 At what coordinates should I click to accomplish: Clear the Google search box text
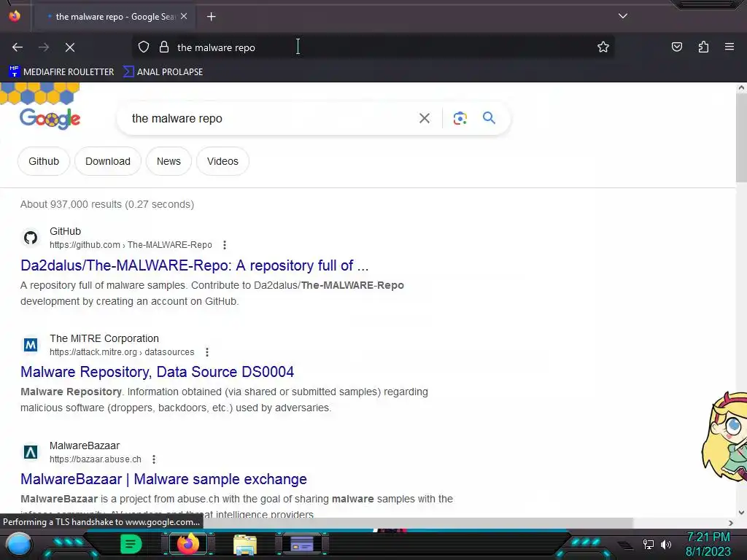click(425, 118)
